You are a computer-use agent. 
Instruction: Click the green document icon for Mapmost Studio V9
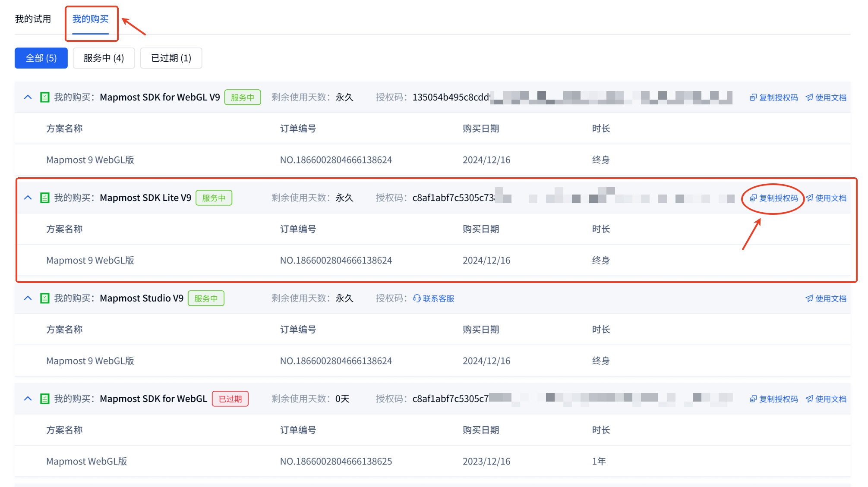click(x=44, y=298)
